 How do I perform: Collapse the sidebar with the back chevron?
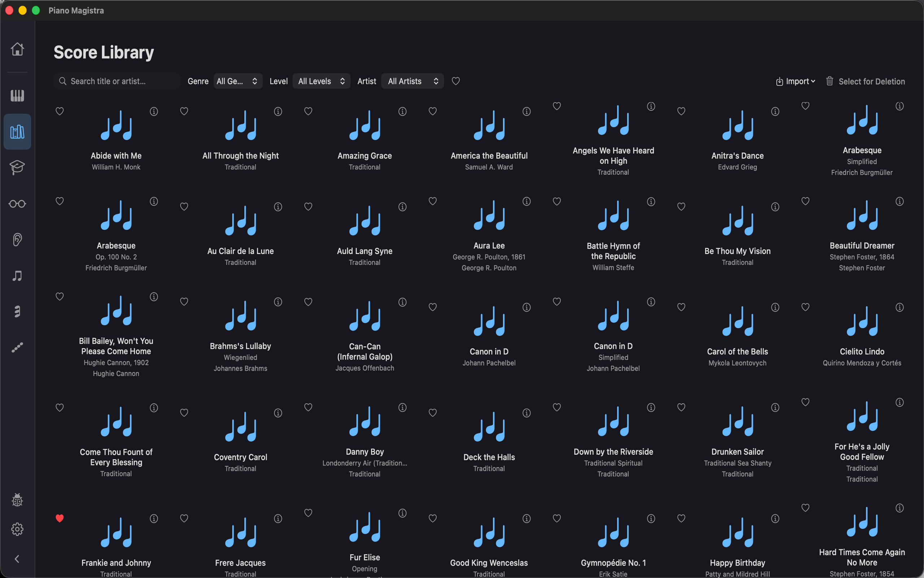coord(17,559)
